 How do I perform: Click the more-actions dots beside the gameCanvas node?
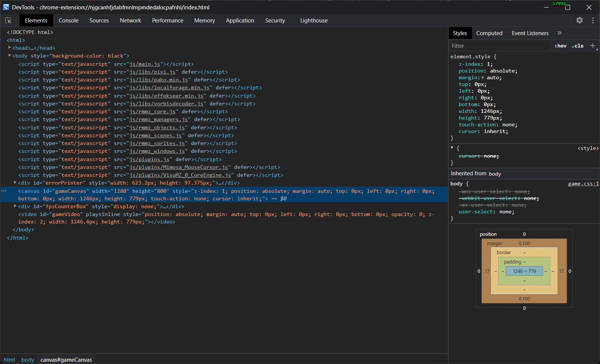4,191
